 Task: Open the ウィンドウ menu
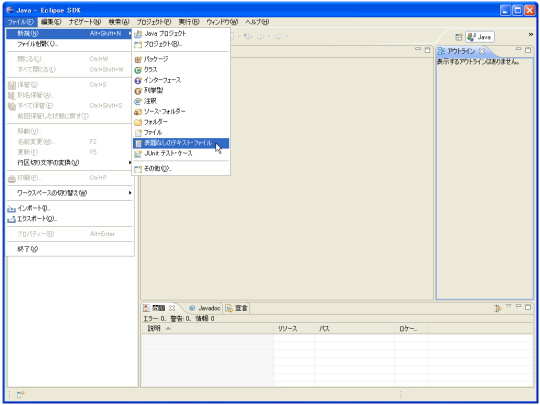(222, 22)
